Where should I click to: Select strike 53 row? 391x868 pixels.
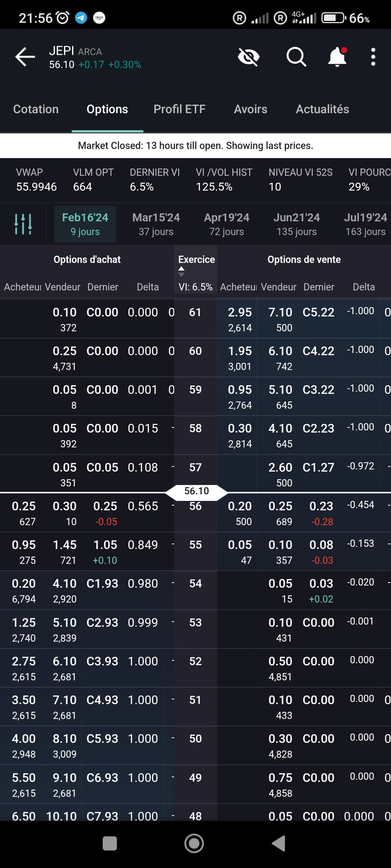pos(195,629)
